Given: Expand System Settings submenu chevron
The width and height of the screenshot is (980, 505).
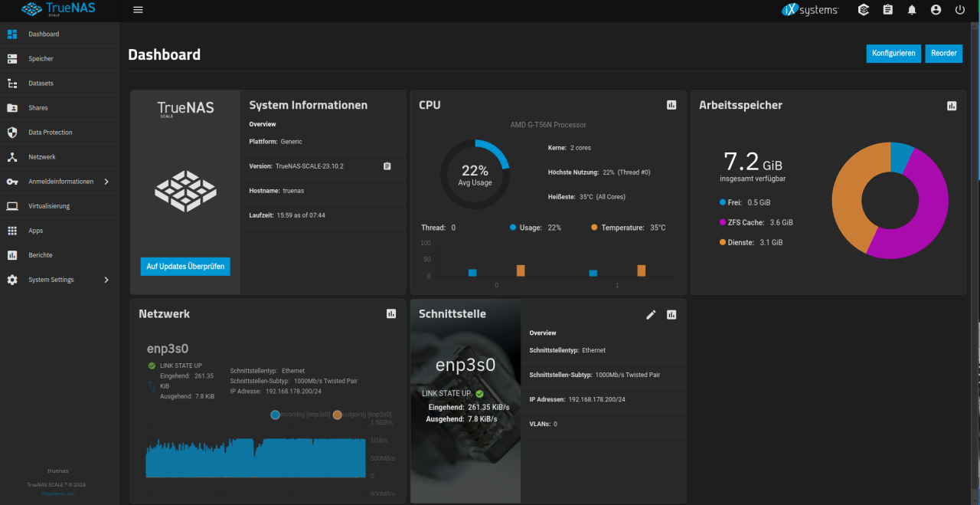Looking at the screenshot, I should [106, 280].
